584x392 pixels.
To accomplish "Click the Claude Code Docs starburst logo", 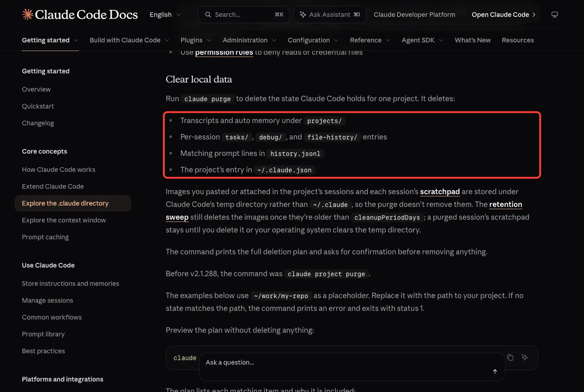I will [x=27, y=15].
